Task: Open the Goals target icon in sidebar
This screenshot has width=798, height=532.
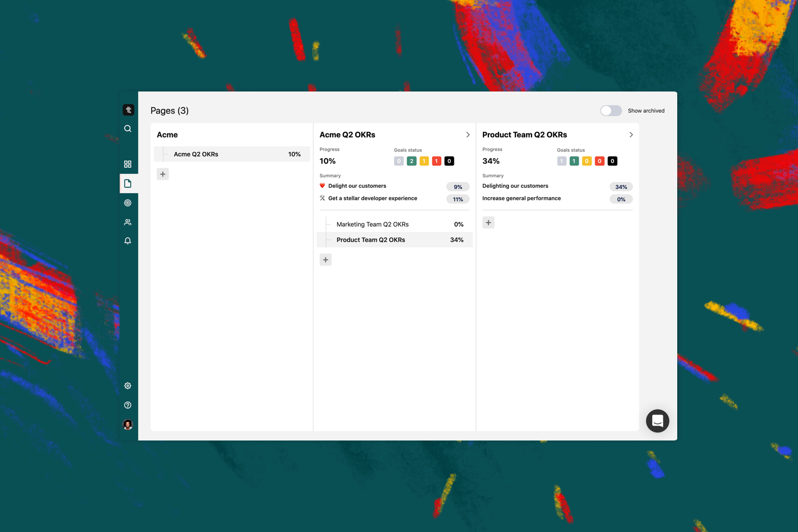Action: (128, 203)
